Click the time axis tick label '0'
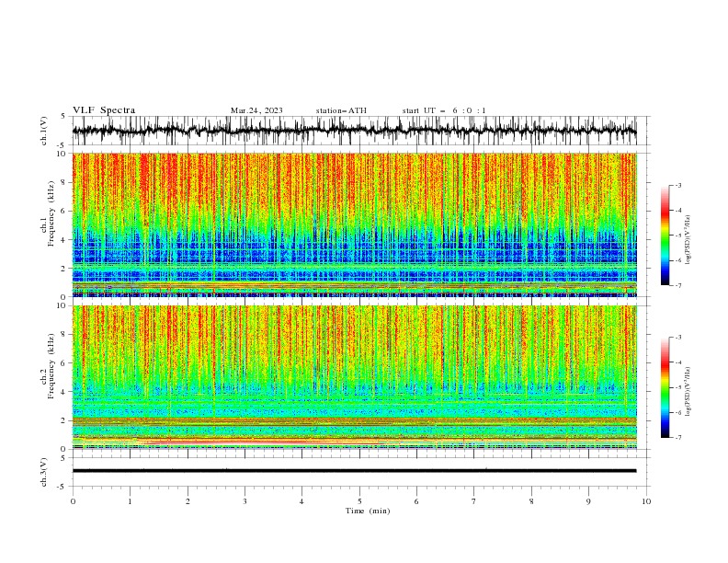 [x=73, y=501]
